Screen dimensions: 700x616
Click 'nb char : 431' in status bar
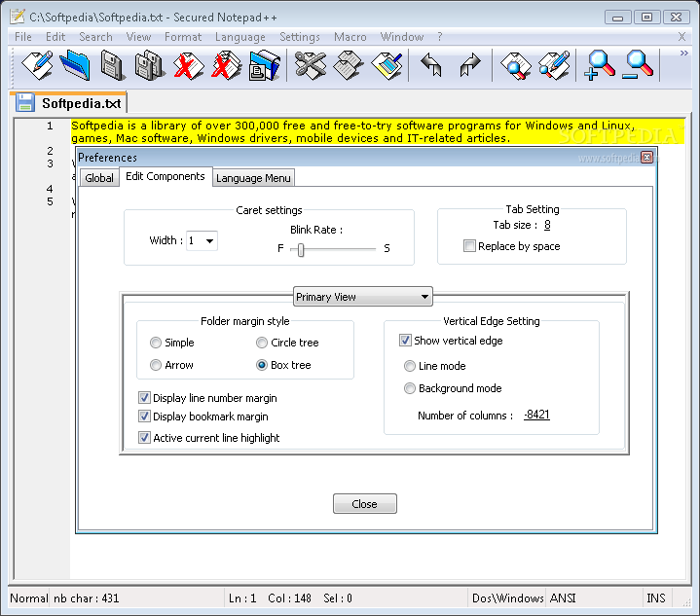coord(86,598)
